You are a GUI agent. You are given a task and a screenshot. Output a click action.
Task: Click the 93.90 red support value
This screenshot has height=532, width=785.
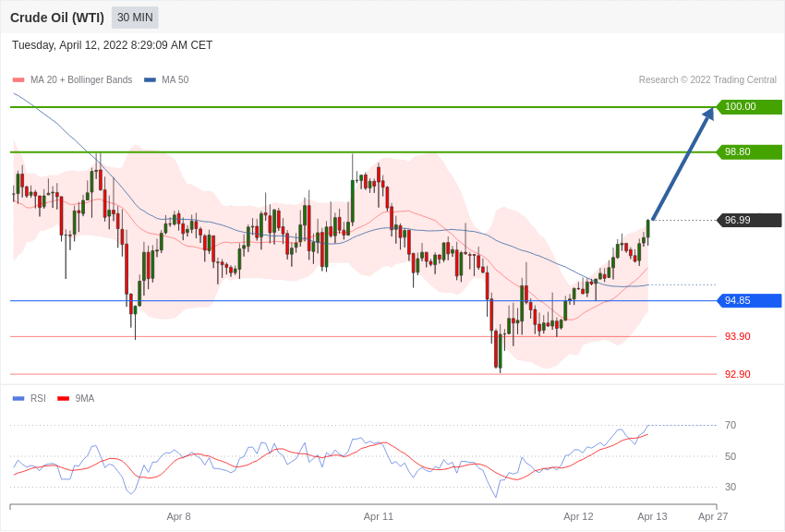pyautogui.click(x=738, y=336)
